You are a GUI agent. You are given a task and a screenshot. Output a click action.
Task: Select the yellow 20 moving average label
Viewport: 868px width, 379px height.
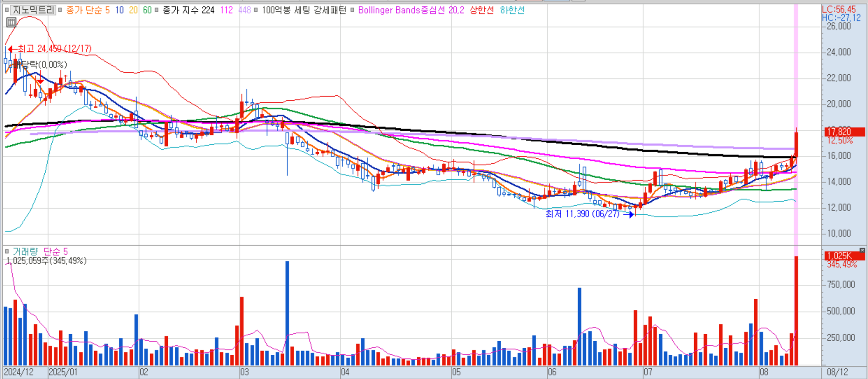tap(133, 10)
